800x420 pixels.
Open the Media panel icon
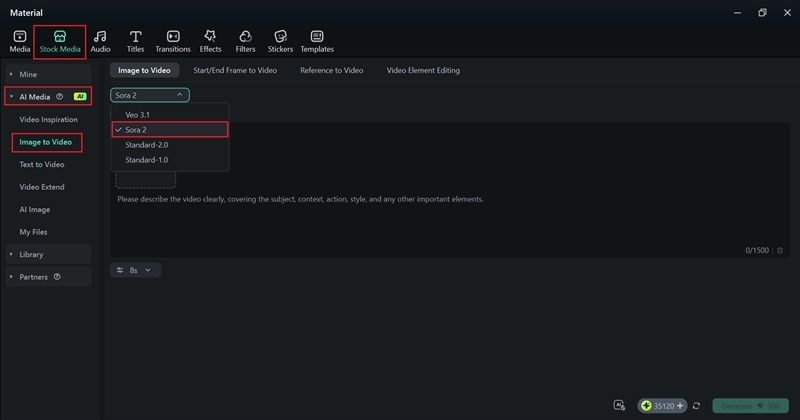click(x=19, y=36)
